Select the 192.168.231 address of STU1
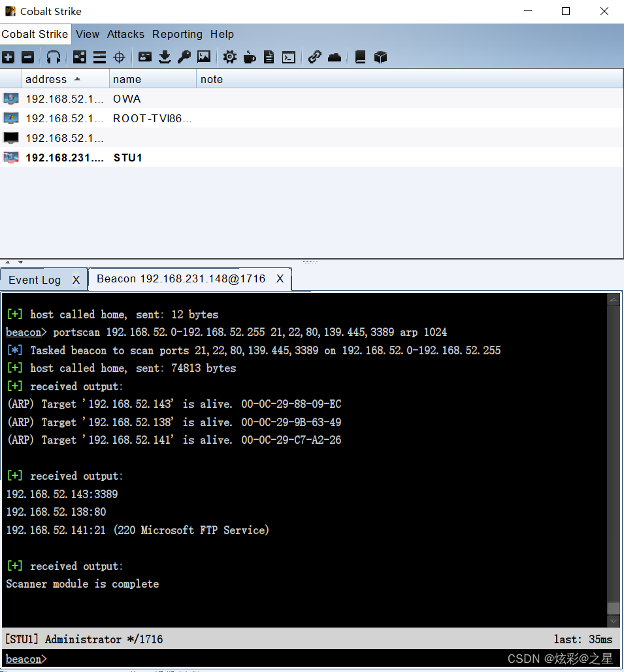The height and width of the screenshot is (672, 624). [x=65, y=158]
